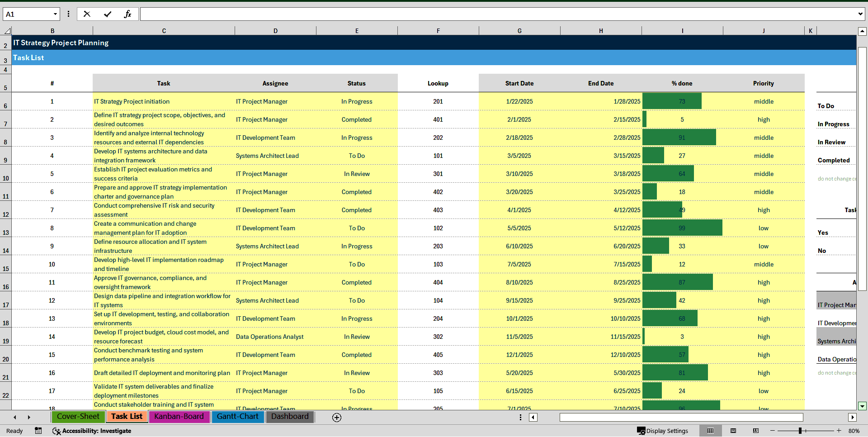The height and width of the screenshot is (437, 868).
Task: Open Display Settings from the status bar
Action: pyautogui.click(x=663, y=431)
